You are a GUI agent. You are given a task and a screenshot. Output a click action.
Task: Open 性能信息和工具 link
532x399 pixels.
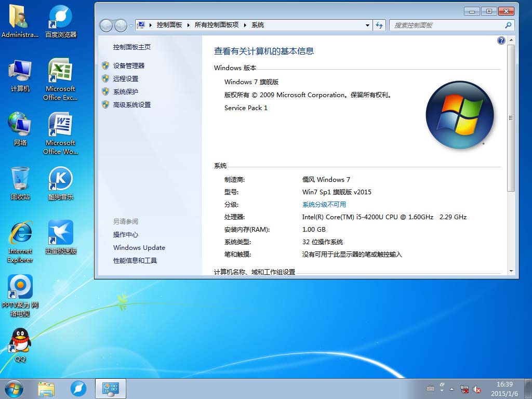point(135,261)
